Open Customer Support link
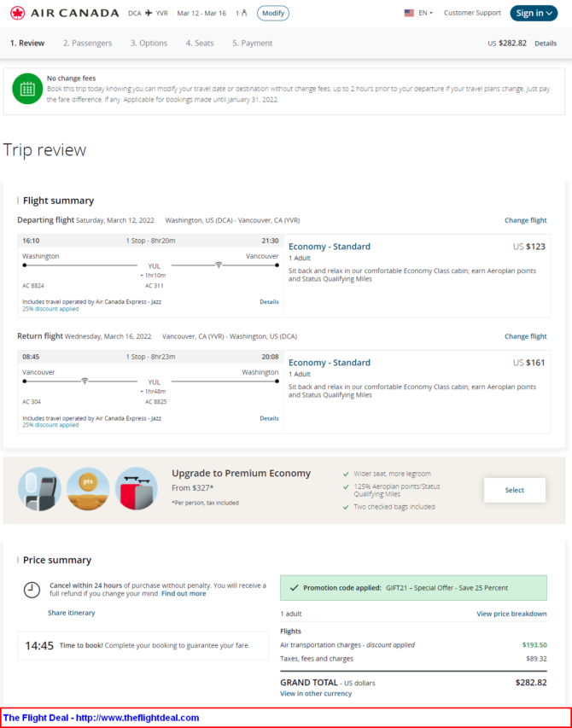This screenshot has width=572, height=728. tap(472, 13)
